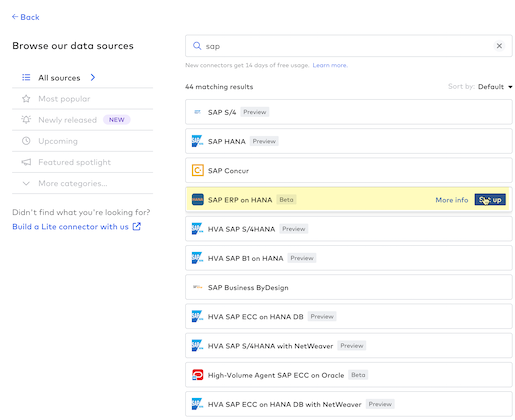Viewport: 515px width, 420px height.
Task: Open the HVA SAP B1 on HANA row
Action: 349,258
